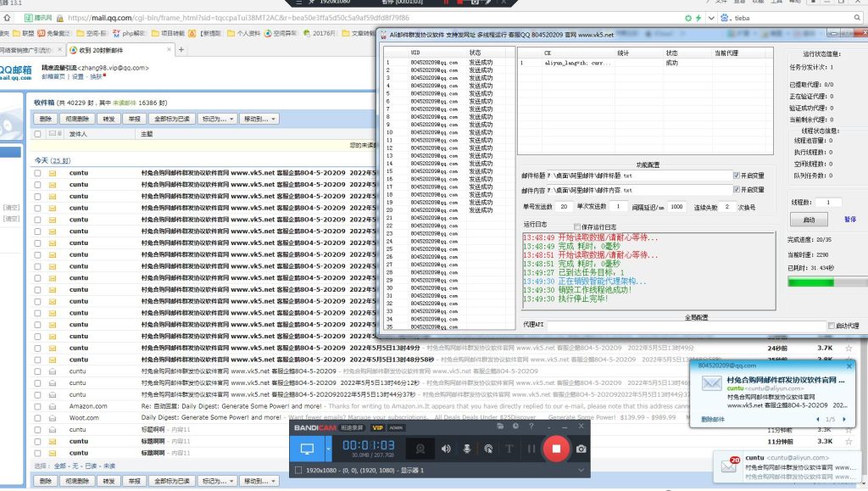Click the speaker volume icon in Bandicam
The height and width of the screenshot is (491, 868).
[x=446, y=449]
